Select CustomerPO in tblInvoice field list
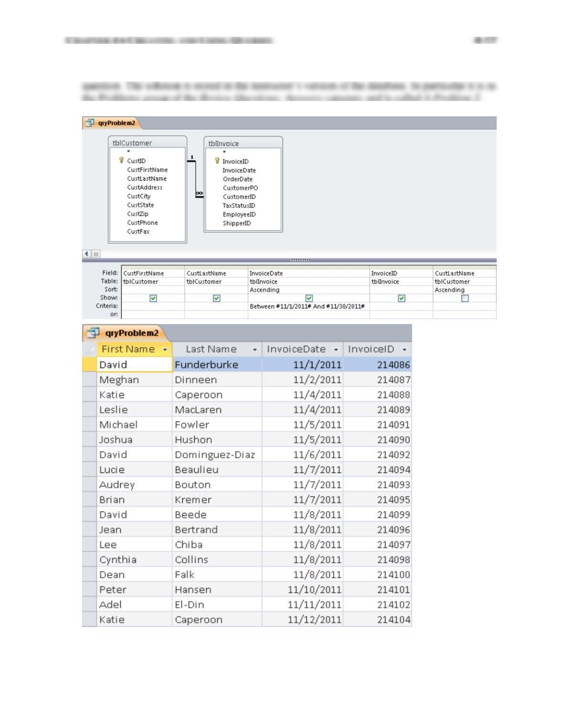 click(240, 188)
